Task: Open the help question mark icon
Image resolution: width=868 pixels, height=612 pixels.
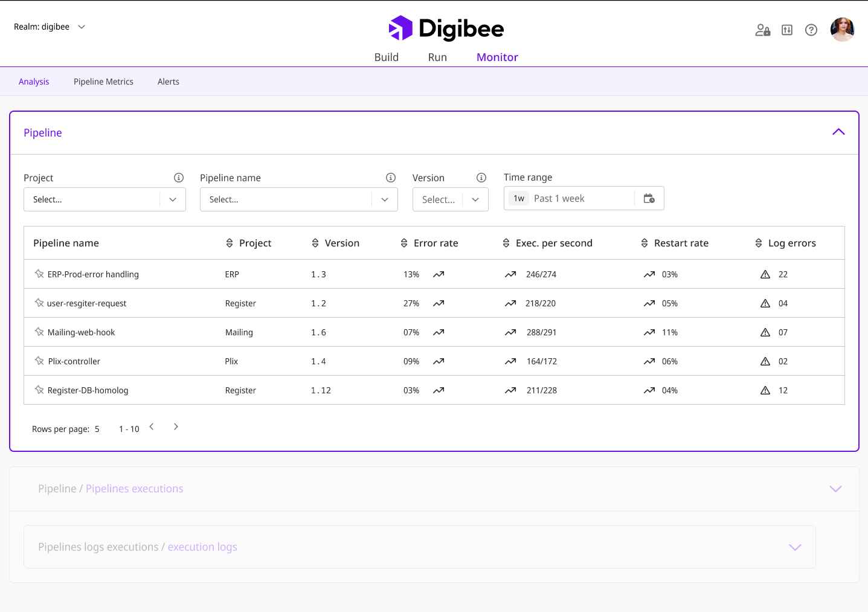Action: pos(811,30)
